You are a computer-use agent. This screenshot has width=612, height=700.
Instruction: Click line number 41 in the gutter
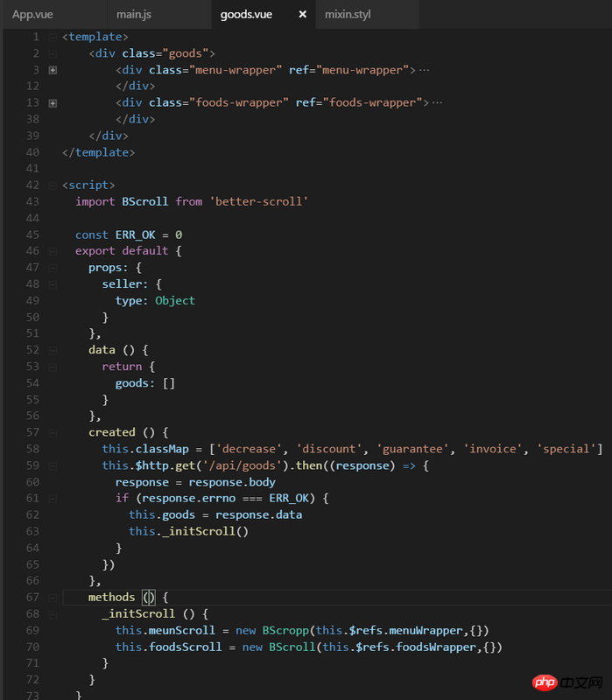(x=32, y=169)
